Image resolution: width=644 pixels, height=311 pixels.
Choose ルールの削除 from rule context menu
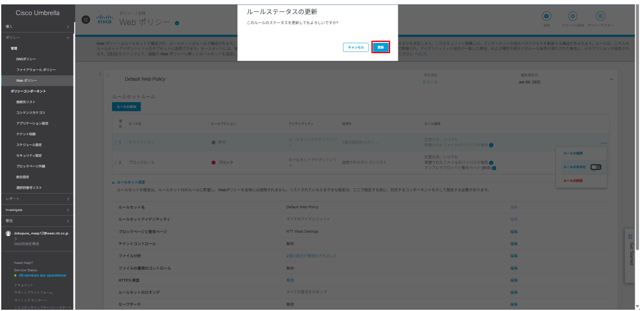[573, 181]
